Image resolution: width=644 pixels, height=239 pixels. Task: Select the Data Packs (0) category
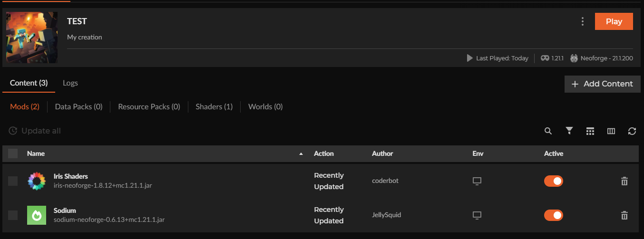tap(79, 107)
